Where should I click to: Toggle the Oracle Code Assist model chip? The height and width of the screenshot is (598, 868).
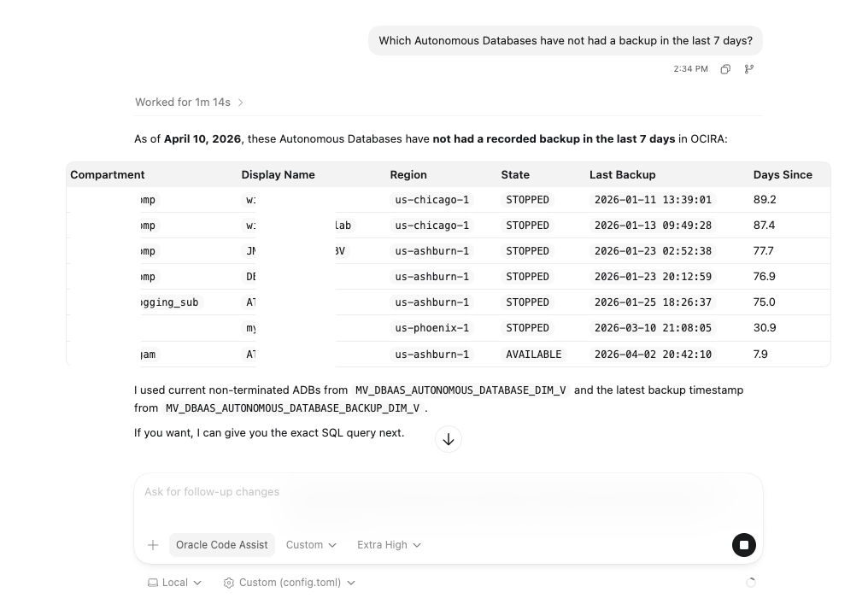221,545
